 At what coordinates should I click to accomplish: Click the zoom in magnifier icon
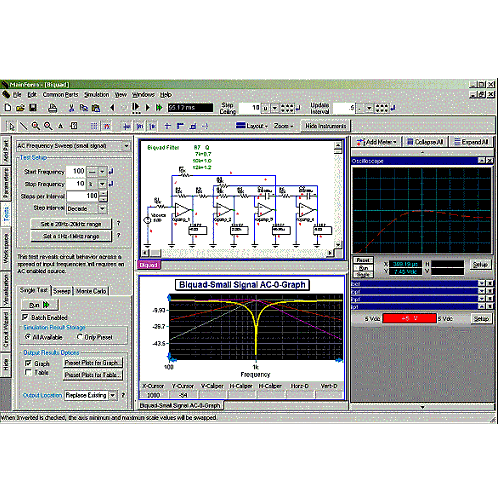pyautogui.click(x=35, y=126)
